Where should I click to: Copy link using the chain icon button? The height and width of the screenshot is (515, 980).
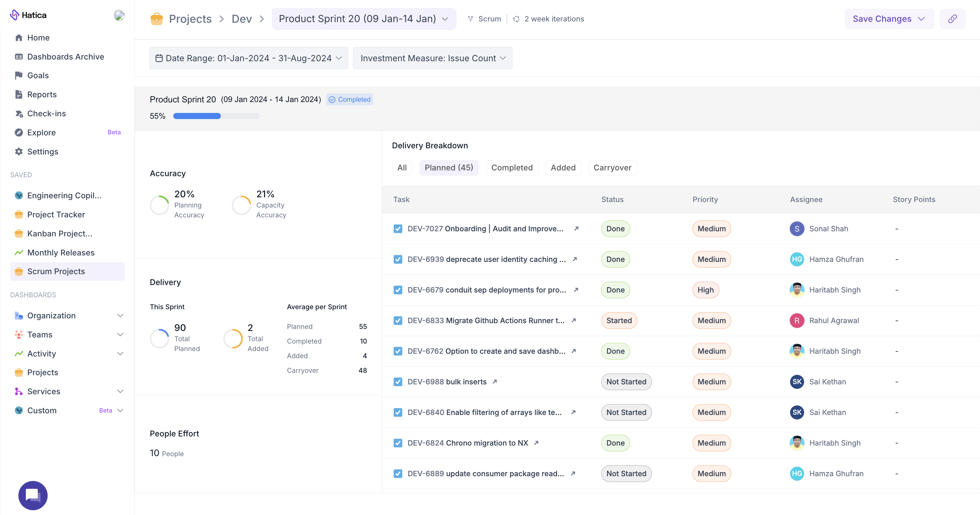[952, 19]
